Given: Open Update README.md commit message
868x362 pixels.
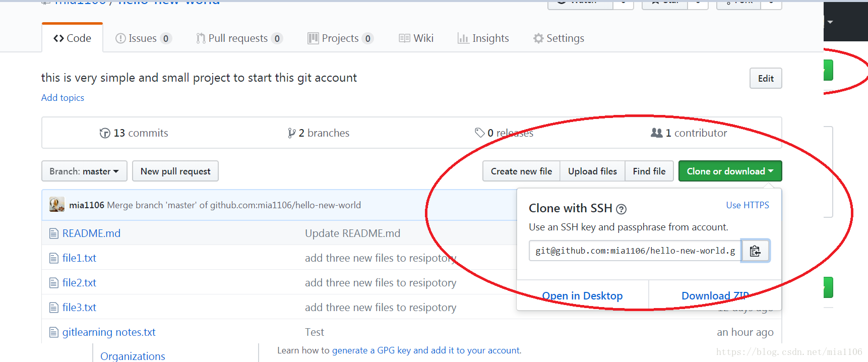Looking at the screenshot, I should coord(352,233).
